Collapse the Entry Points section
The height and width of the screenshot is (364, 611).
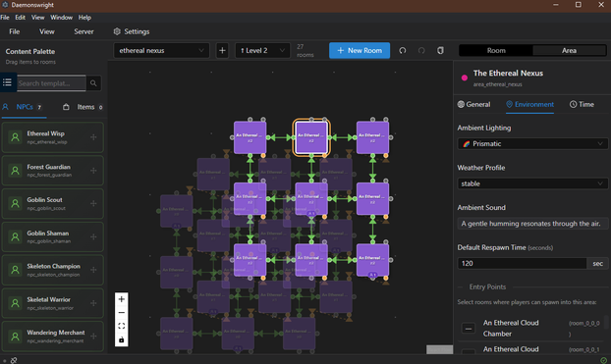(487, 286)
